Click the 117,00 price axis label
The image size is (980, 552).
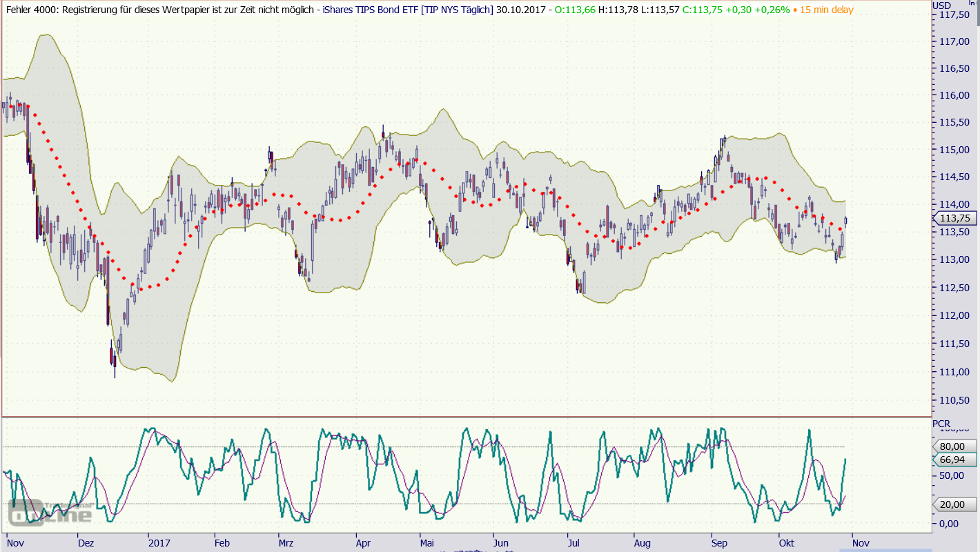pos(953,41)
